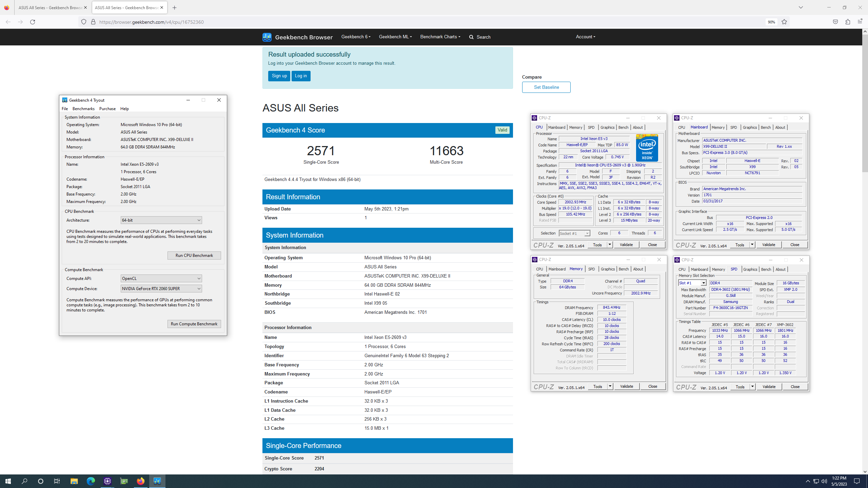The height and width of the screenshot is (488, 868).
Task: Select Graphics tab in CPU-Z Mainboard window
Action: pos(750,127)
